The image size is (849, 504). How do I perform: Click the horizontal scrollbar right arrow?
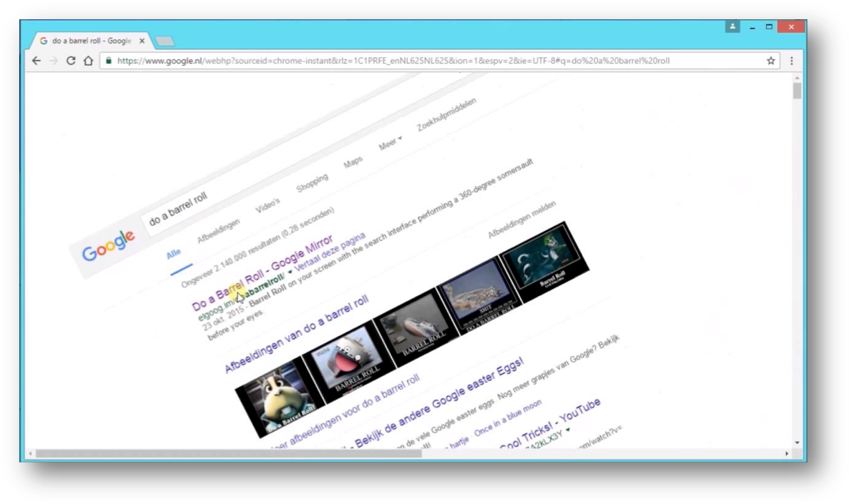coord(787,454)
